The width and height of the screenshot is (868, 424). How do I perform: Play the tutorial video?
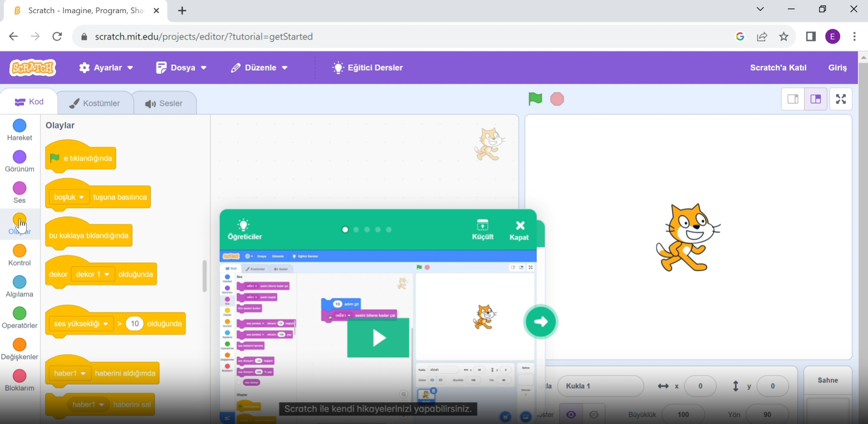(x=378, y=338)
